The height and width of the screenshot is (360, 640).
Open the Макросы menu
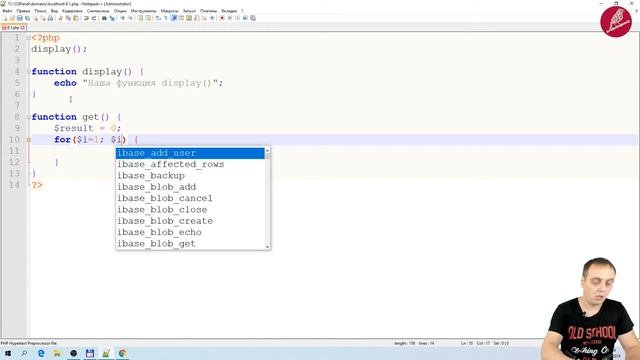(169, 11)
